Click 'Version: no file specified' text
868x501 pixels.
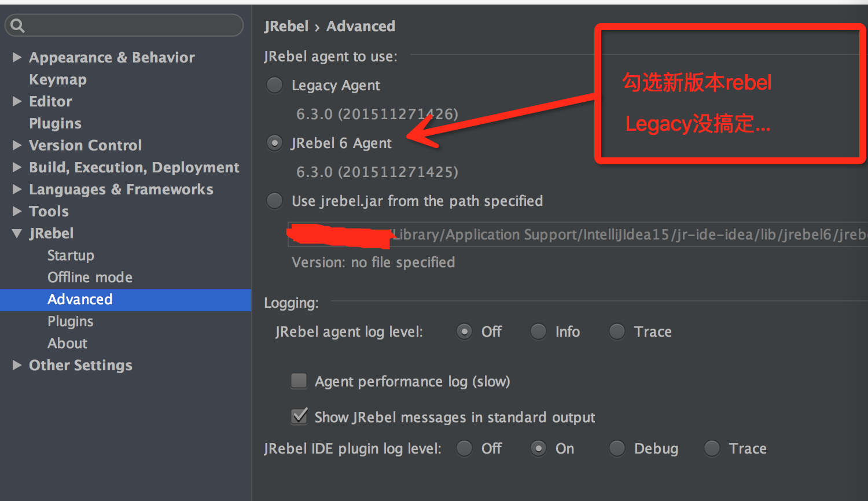[373, 262]
